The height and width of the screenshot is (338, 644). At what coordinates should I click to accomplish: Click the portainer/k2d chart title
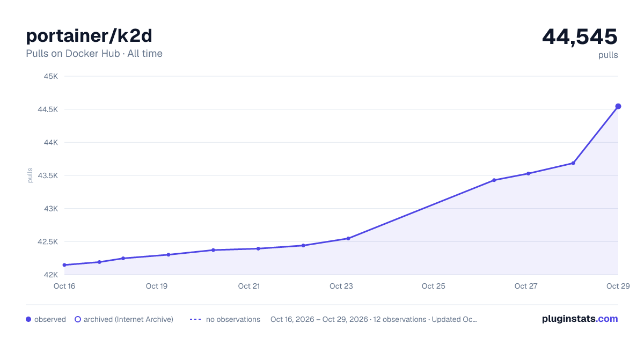click(89, 36)
